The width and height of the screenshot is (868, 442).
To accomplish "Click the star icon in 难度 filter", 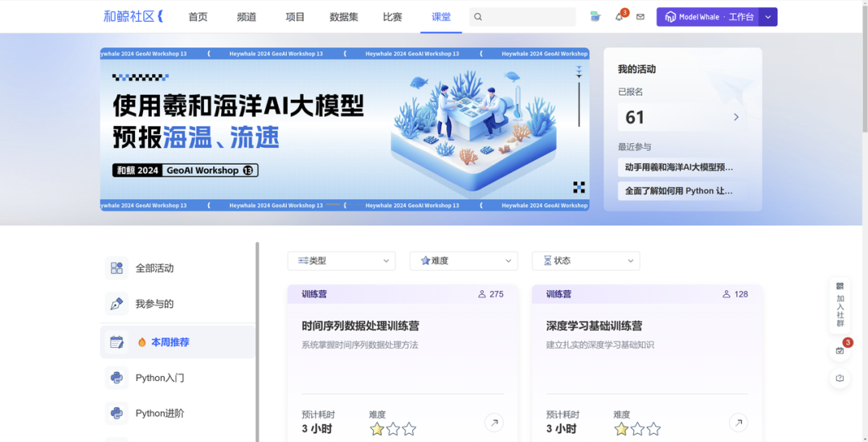I will (x=425, y=260).
